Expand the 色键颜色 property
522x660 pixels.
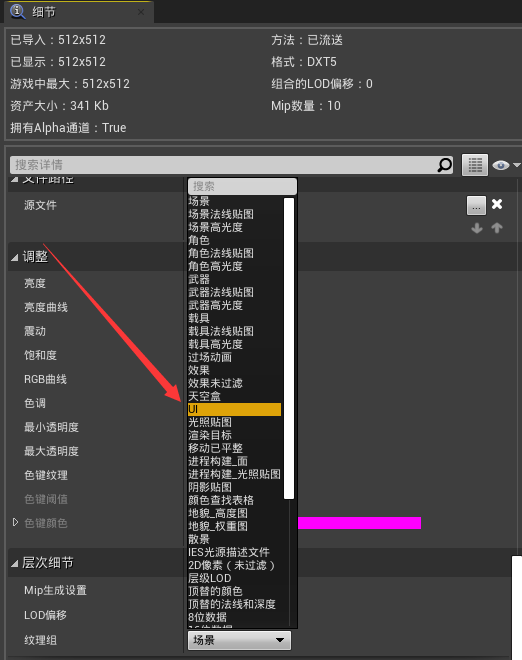(x=15, y=522)
